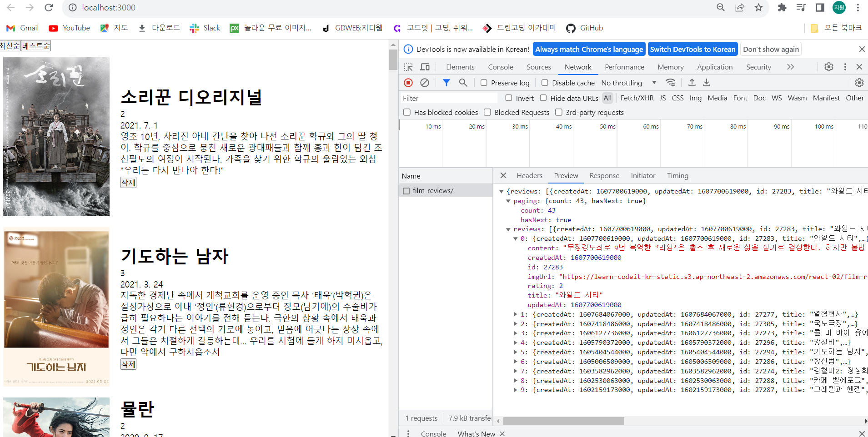Open Gmail bookmark
The image size is (868, 437).
click(22, 28)
